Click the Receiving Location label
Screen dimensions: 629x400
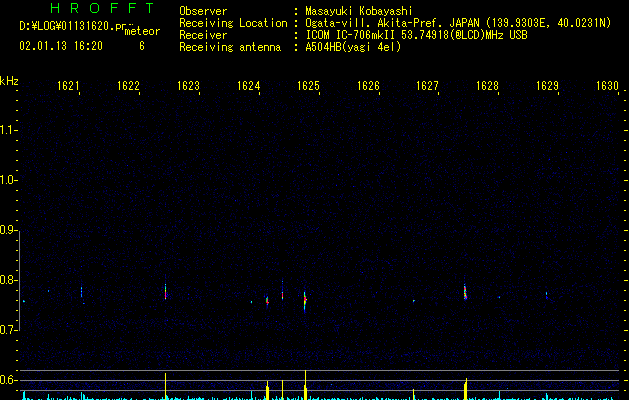[233, 23]
